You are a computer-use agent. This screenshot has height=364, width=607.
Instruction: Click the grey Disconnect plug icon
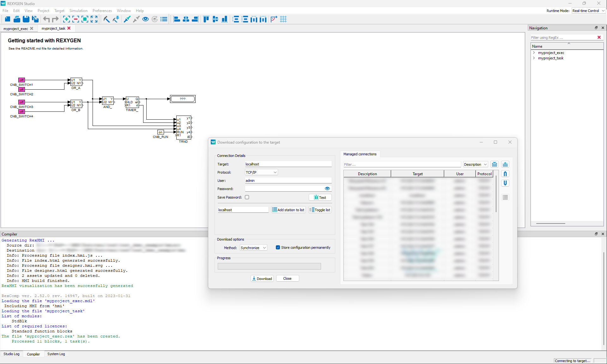pos(136,19)
